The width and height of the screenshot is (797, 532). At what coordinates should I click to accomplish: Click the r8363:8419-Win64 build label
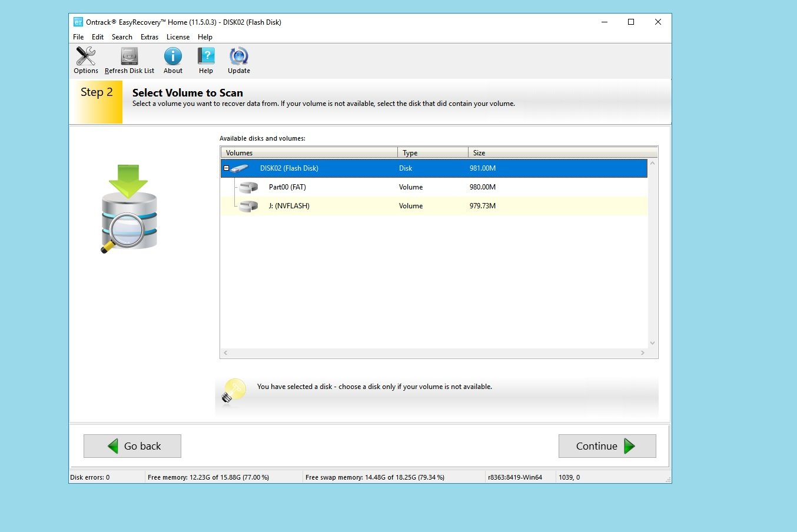pyautogui.click(x=515, y=477)
